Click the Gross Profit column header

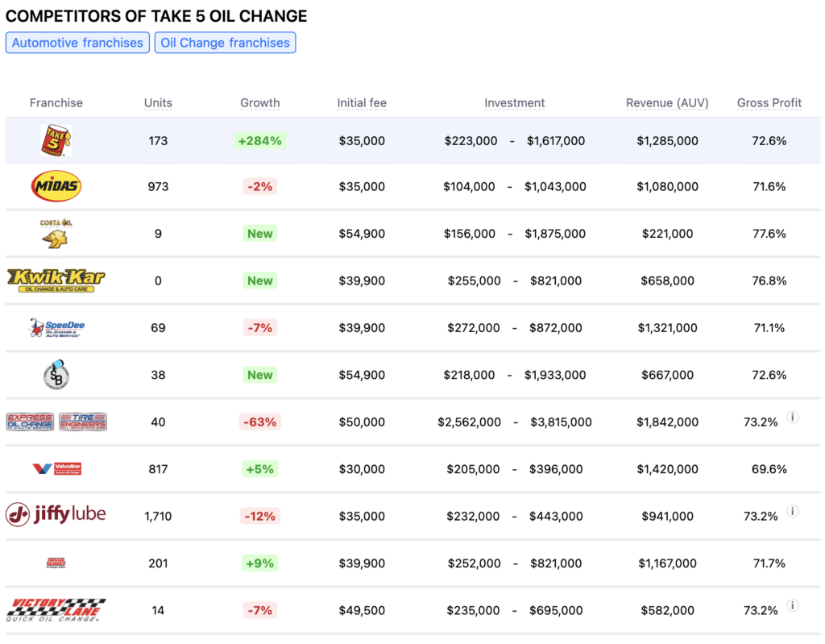769,102
